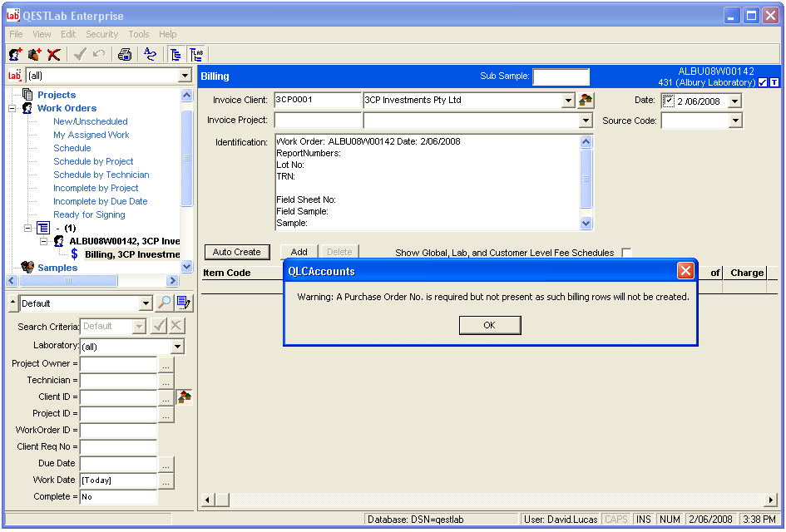This screenshot has width=786, height=532.
Task: Click the Auto Create button
Action: (236, 252)
